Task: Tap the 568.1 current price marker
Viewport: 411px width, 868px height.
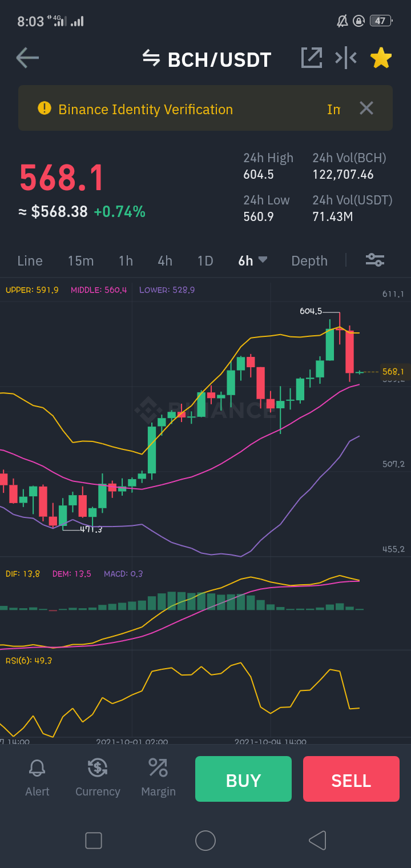Action: (x=394, y=372)
